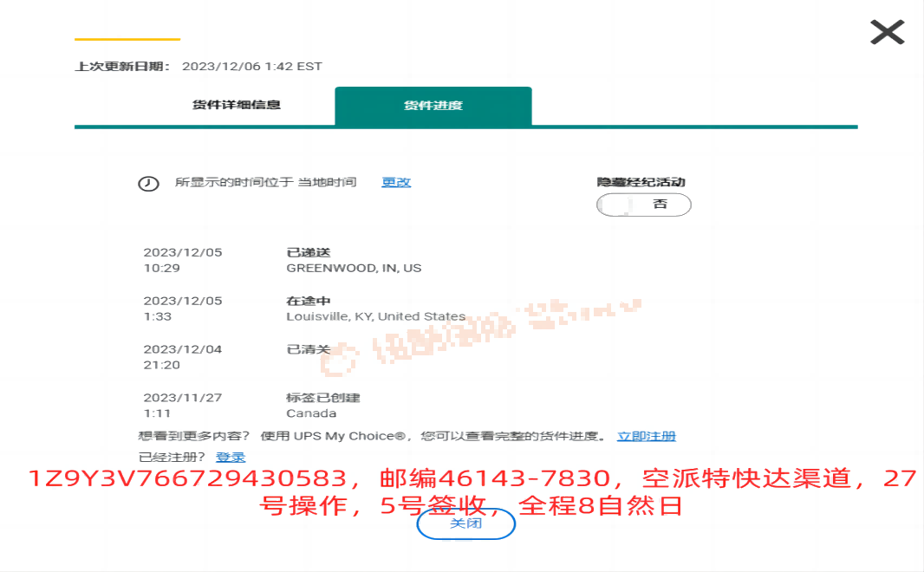Click the 2023/12/05 1:33 timestamp
The image size is (924, 572).
pos(183,309)
